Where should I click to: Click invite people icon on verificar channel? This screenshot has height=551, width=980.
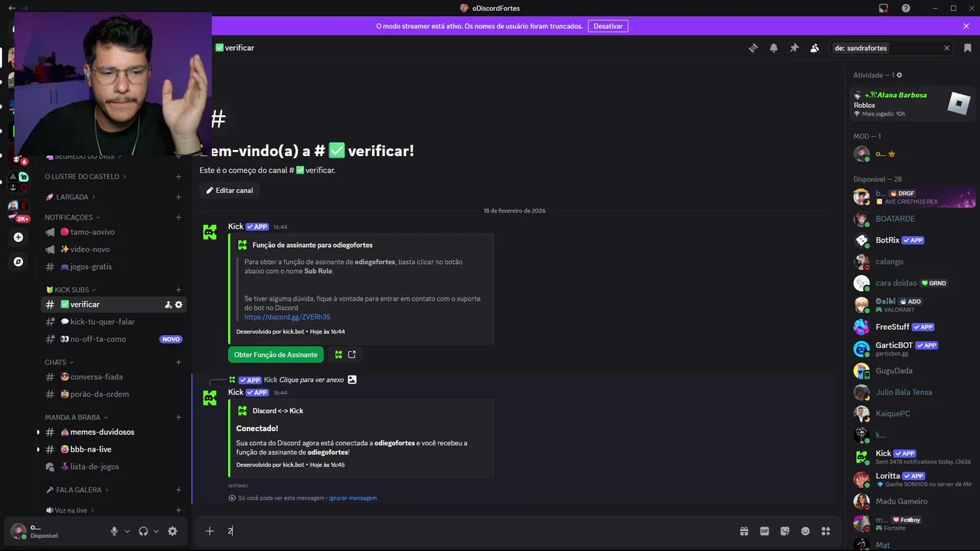[x=168, y=305]
